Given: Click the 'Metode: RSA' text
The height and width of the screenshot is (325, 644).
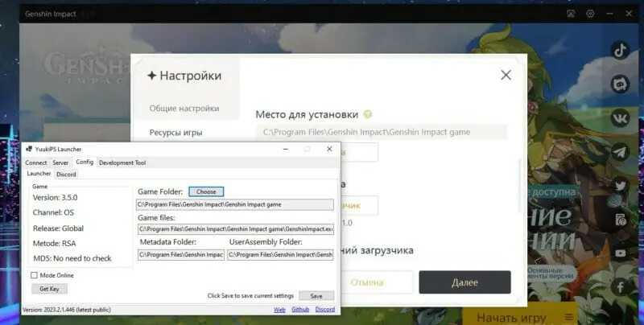Looking at the screenshot, I should pos(54,243).
